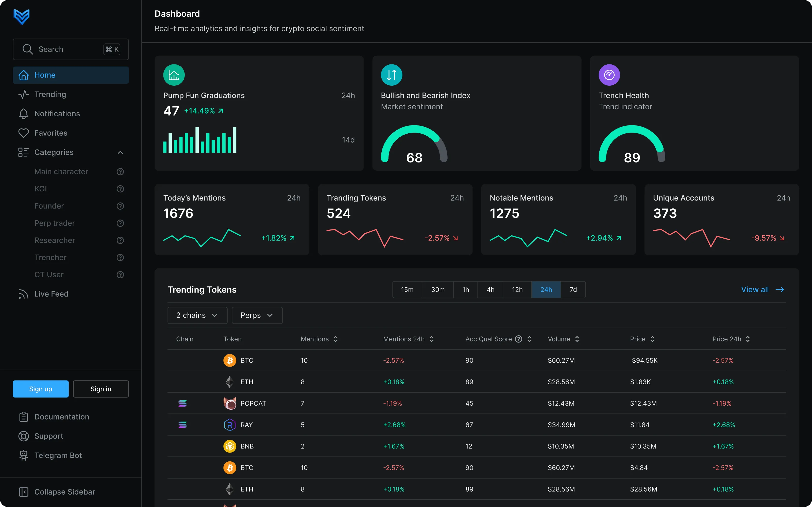
Task: Switch to the 1h timeframe tab
Action: [465, 290]
